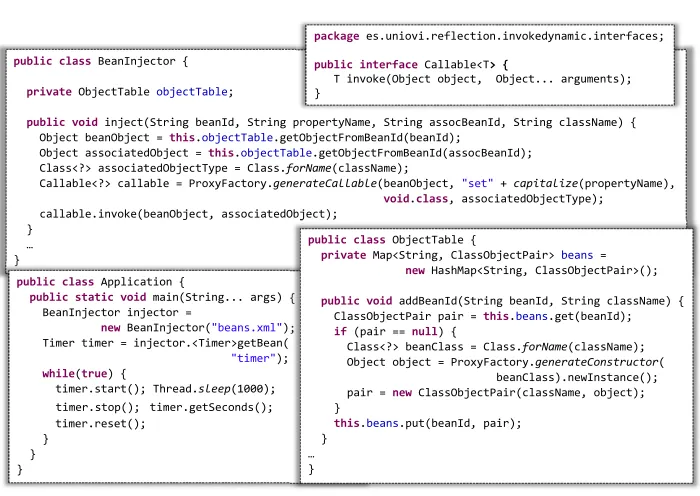Click the 'public class BeanInjector {' line
700x496 pixels.
pos(101,61)
